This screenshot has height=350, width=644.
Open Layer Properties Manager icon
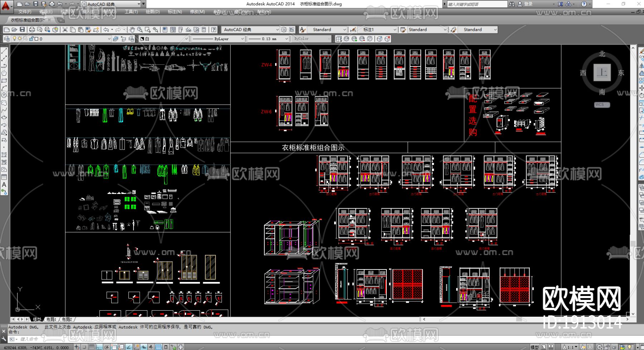7,39
